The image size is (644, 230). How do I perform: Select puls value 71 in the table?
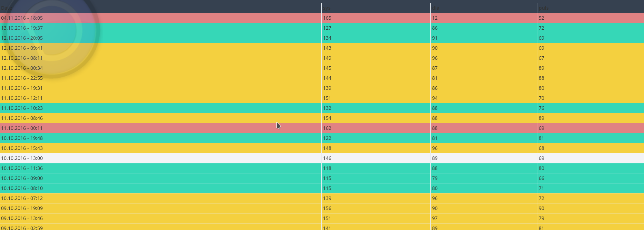tap(591, 188)
